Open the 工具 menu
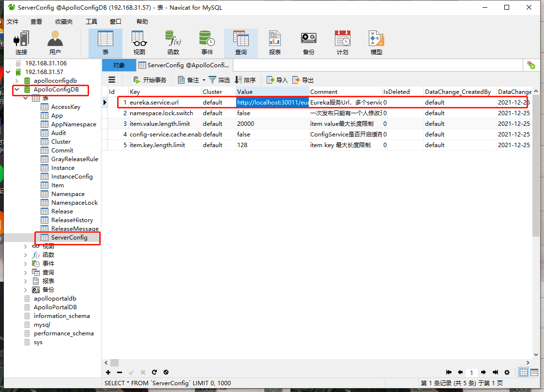This screenshot has height=392, width=544. 91,21
